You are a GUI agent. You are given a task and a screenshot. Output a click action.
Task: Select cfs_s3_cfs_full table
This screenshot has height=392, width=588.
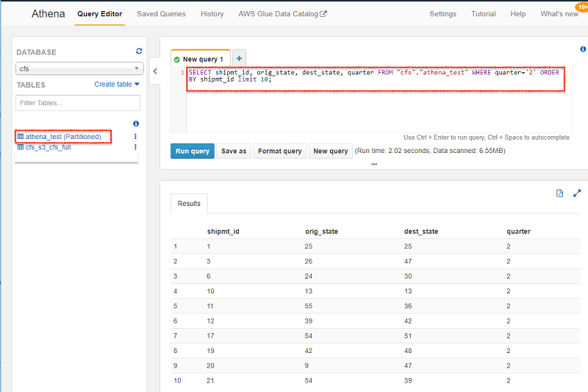coord(48,147)
